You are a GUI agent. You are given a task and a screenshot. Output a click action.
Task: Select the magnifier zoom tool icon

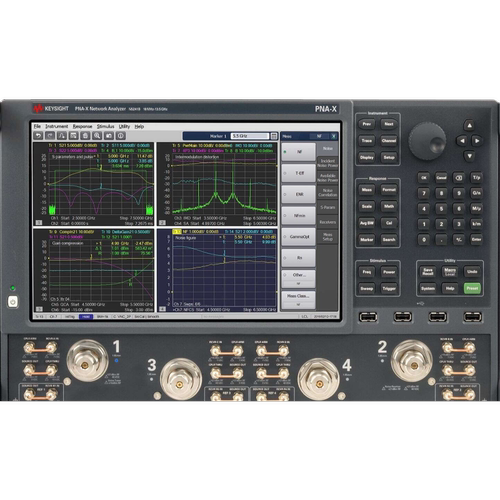(97, 135)
